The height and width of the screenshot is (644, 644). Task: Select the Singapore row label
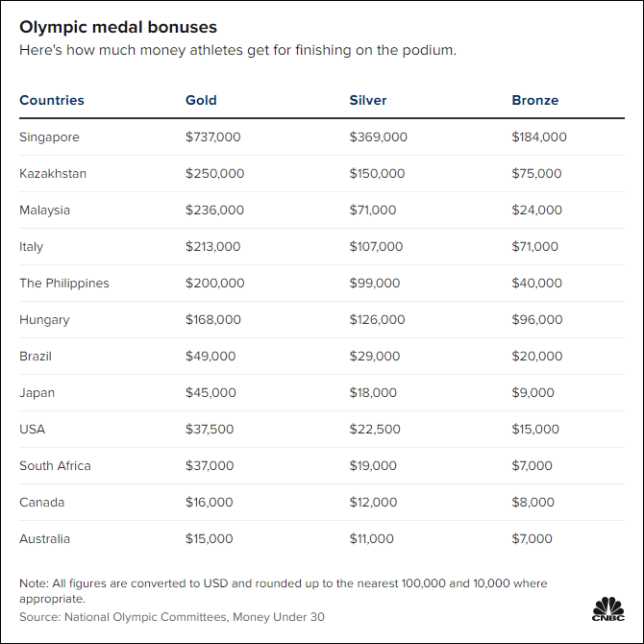tap(49, 137)
